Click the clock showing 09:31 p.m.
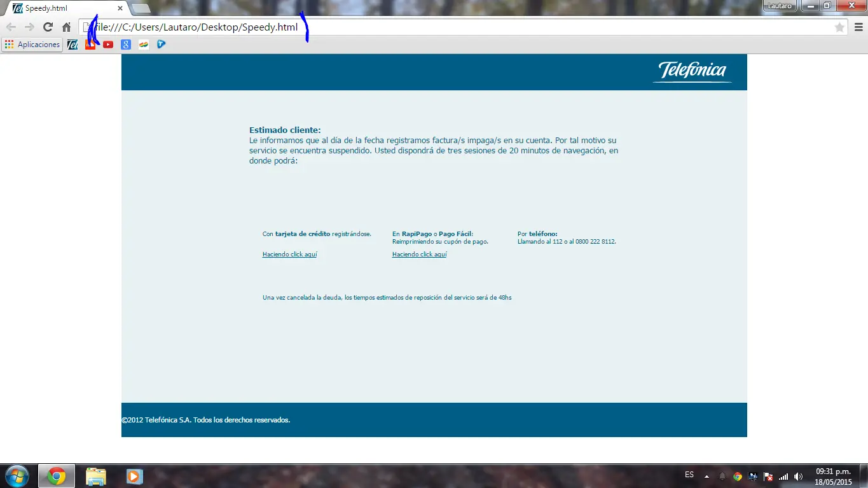Viewport: 868px width, 488px height. coord(833,476)
